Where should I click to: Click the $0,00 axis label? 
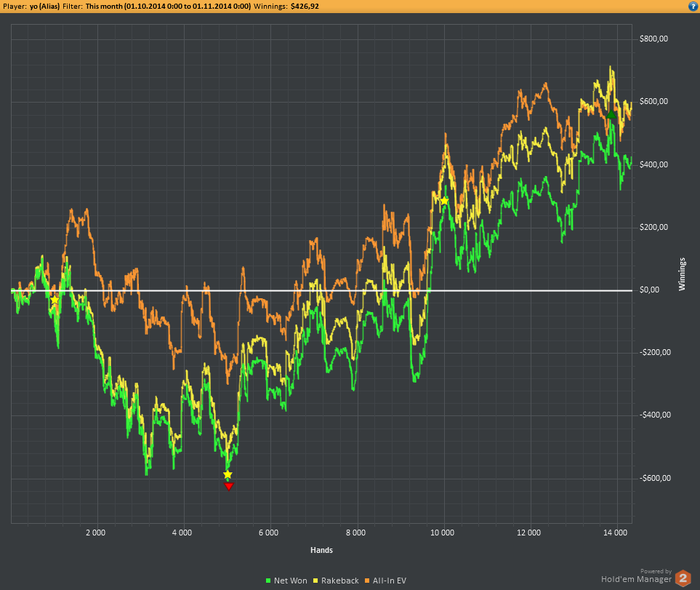tap(649, 290)
